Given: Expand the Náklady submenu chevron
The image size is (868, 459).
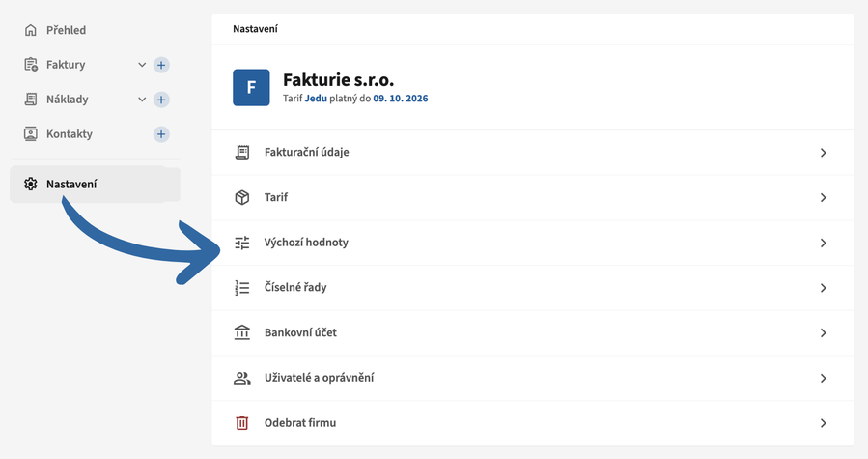Looking at the screenshot, I should (142, 100).
